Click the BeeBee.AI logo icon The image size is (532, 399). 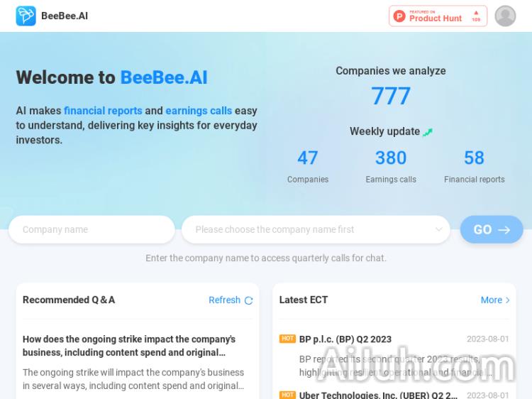[26, 16]
